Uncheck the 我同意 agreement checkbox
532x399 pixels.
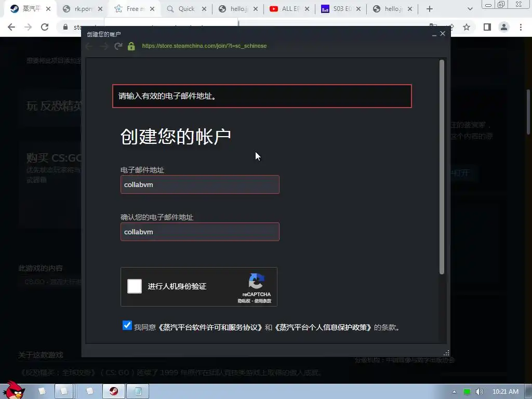pyautogui.click(x=127, y=325)
